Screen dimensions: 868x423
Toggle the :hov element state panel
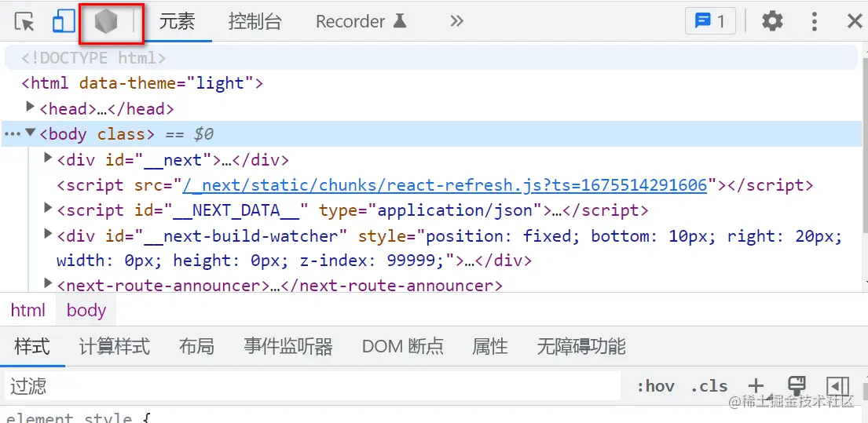(x=655, y=386)
